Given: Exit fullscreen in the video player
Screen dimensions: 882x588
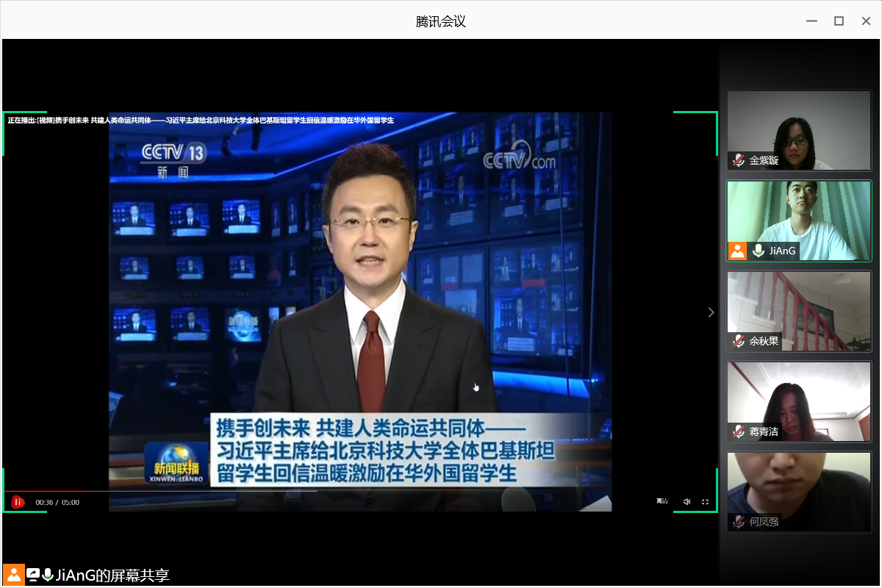Looking at the screenshot, I should point(706,502).
